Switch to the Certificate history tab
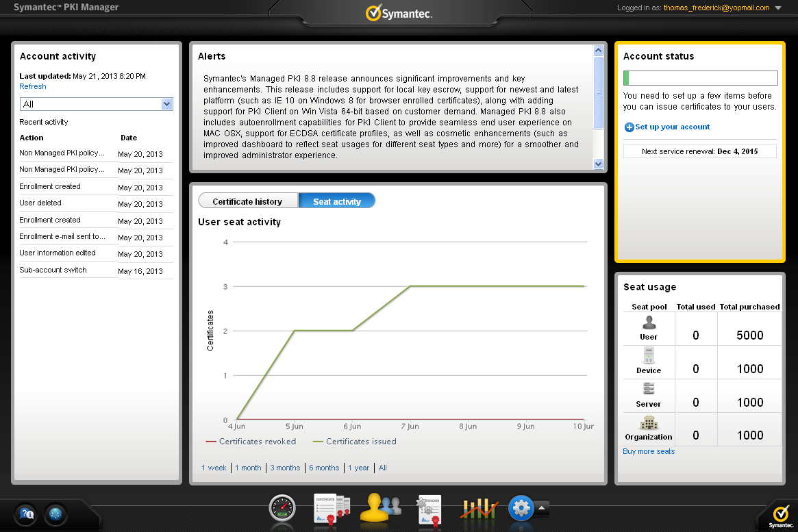Image resolution: width=798 pixels, height=532 pixels. point(247,201)
